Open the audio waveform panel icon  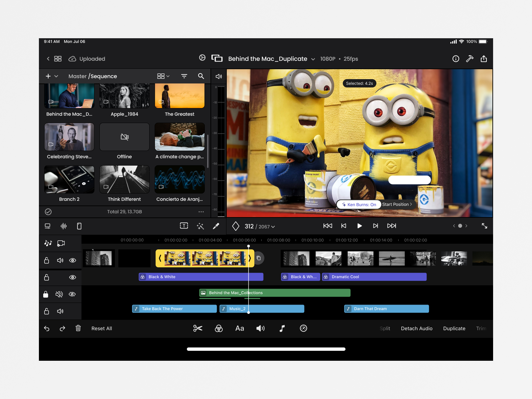64,226
